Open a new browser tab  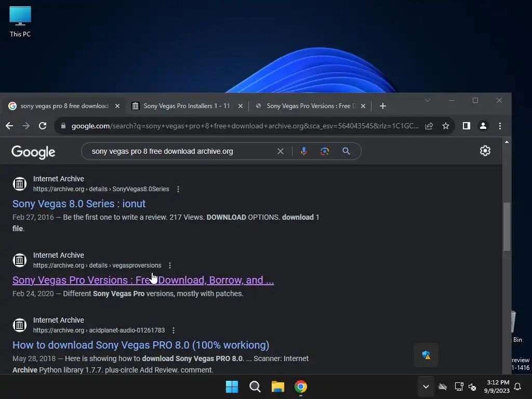(x=383, y=106)
